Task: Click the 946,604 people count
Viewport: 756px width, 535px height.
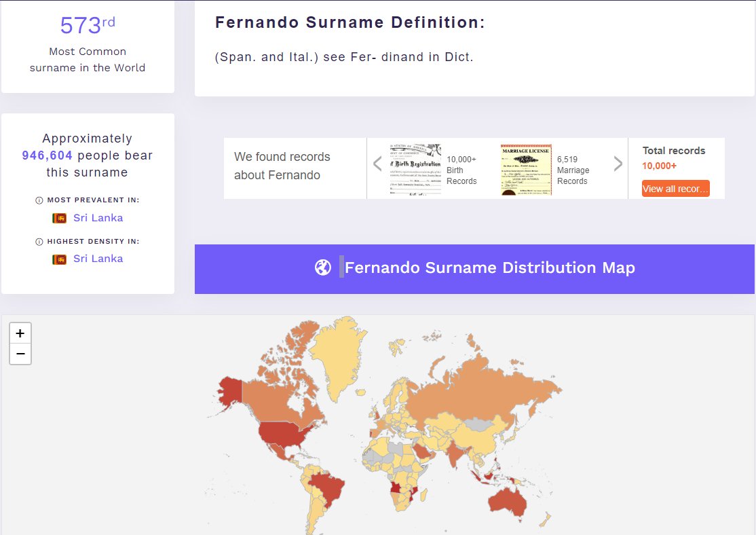Action: [x=48, y=155]
